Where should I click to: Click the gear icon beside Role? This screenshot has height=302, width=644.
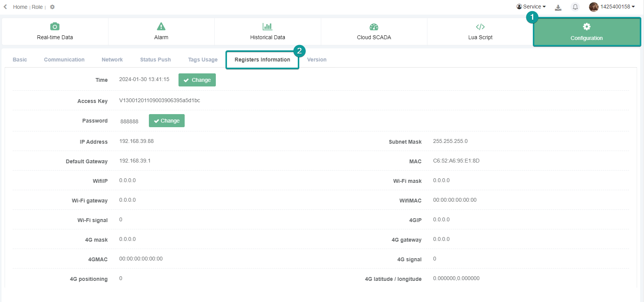pos(52,7)
